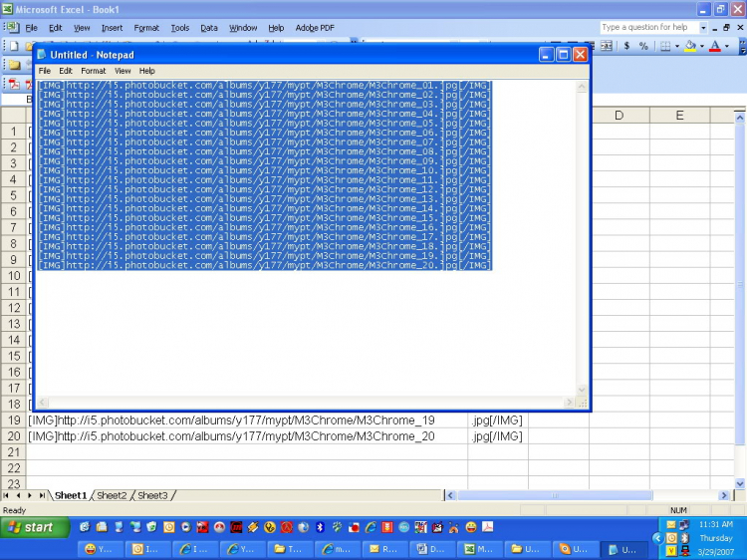Image resolution: width=747 pixels, height=560 pixels.
Task: Open Toolbar Options chevron at toolbar end
Action: 743,46
